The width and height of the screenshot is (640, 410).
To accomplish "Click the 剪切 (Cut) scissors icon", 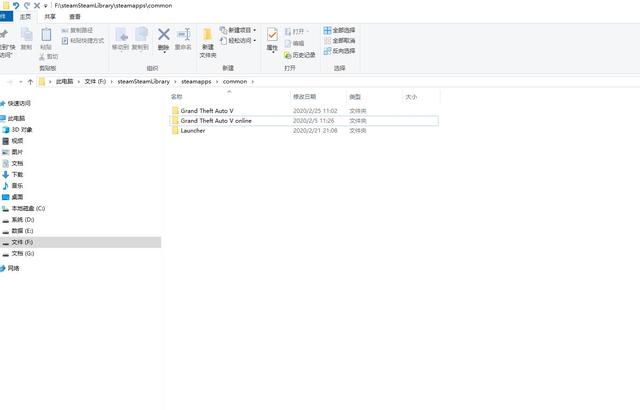I will tap(42, 57).
